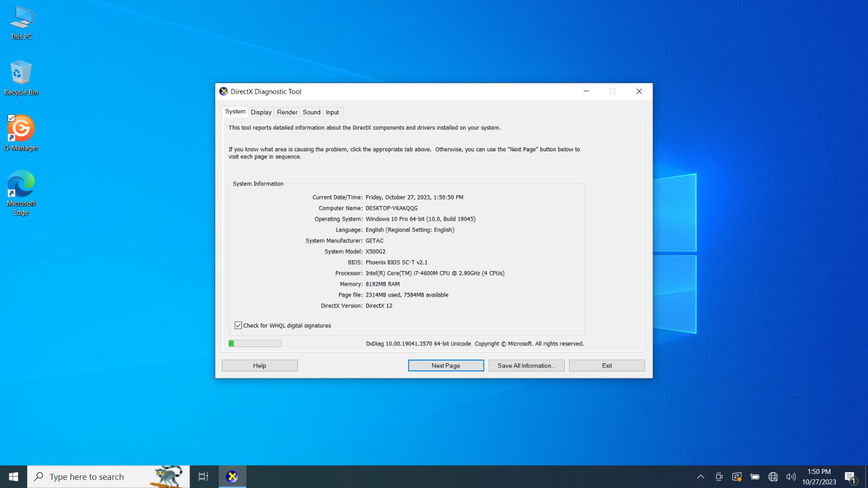Open the network globe icon in tray
This screenshot has height=488, width=868.
pos(773,477)
